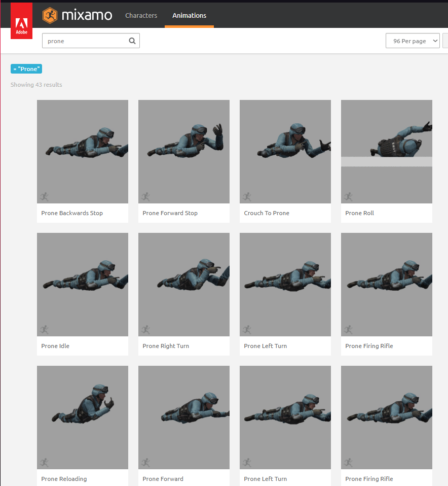Click the running figure icon on Prone Firing Rifle
This screenshot has width=448, height=486.
point(348,329)
